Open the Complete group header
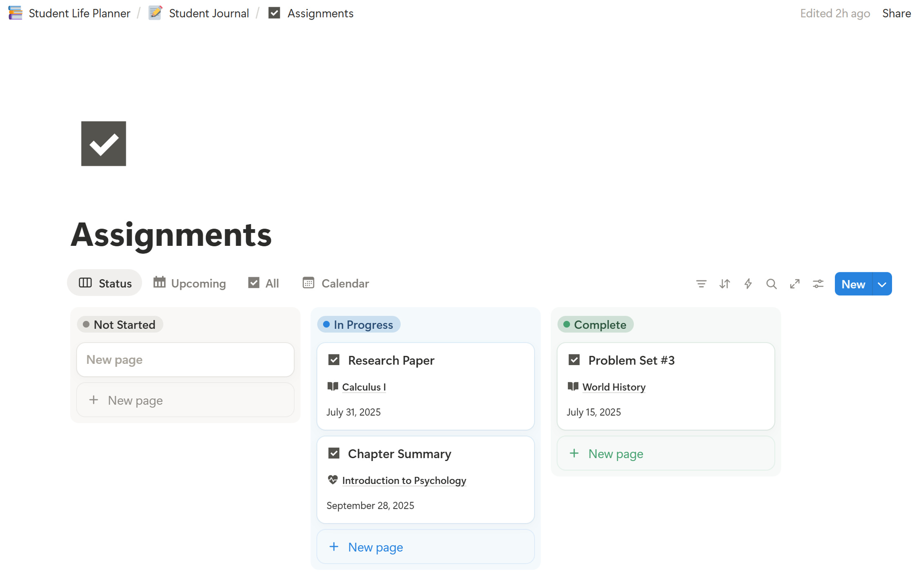919x588 pixels. point(595,325)
